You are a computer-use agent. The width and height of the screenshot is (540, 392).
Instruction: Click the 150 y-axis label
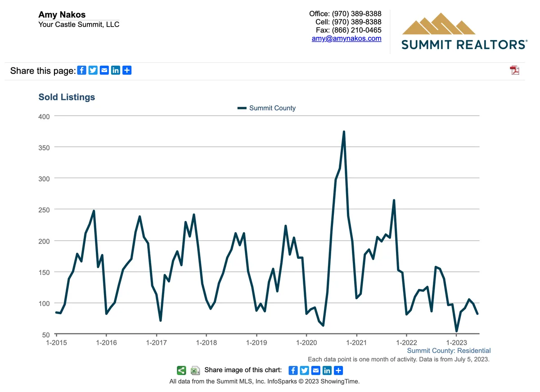(44, 272)
